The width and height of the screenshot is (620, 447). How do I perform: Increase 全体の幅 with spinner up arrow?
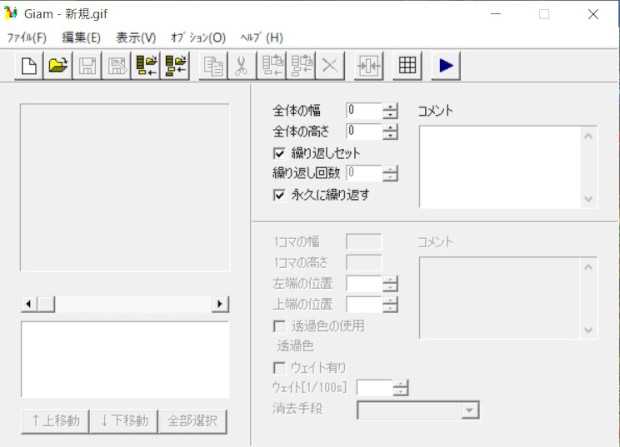[390, 107]
